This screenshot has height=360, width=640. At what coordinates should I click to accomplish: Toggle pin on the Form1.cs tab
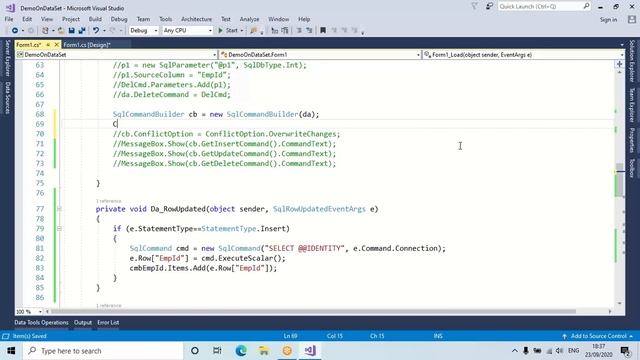pyautogui.click(x=48, y=45)
